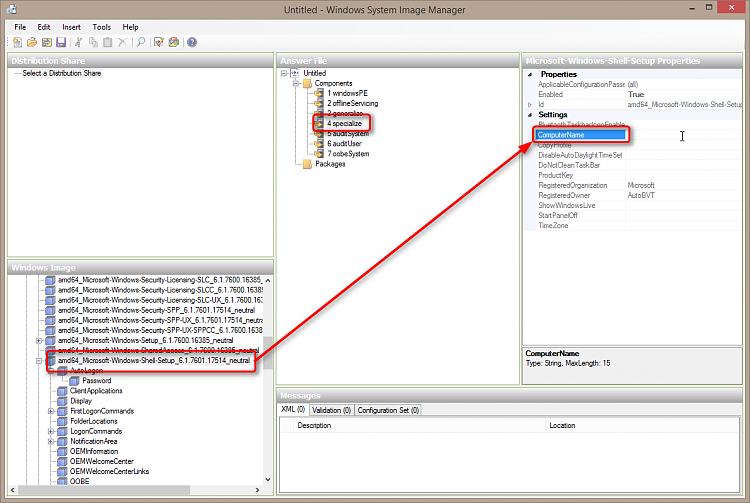The height and width of the screenshot is (503, 750).
Task: Expand the Id property row
Action: point(529,104)
